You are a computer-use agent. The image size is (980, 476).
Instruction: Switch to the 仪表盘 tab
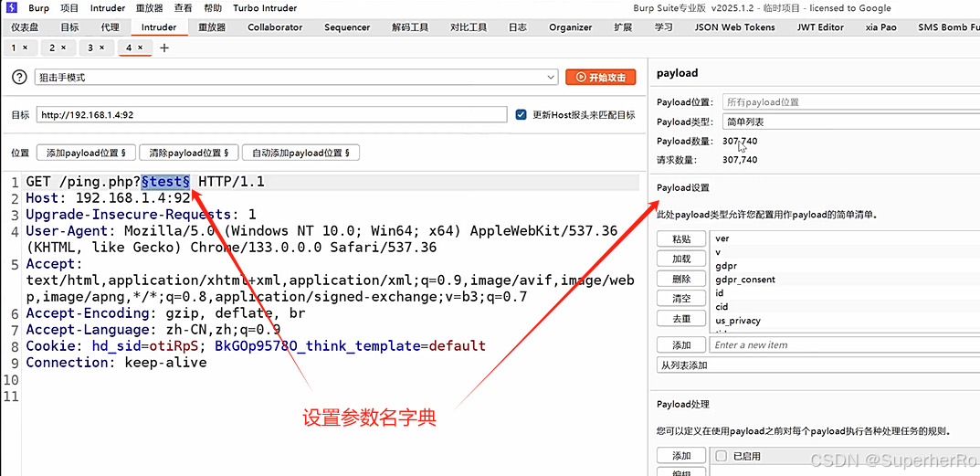[x=25, y=26]
